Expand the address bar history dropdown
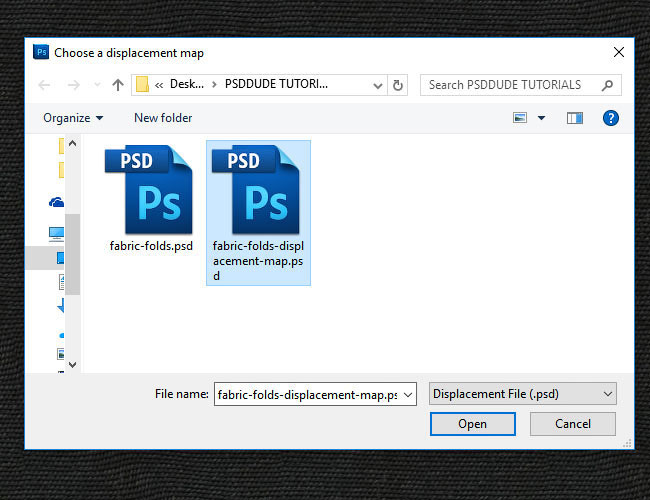650x500 pixels. (377, 85)
